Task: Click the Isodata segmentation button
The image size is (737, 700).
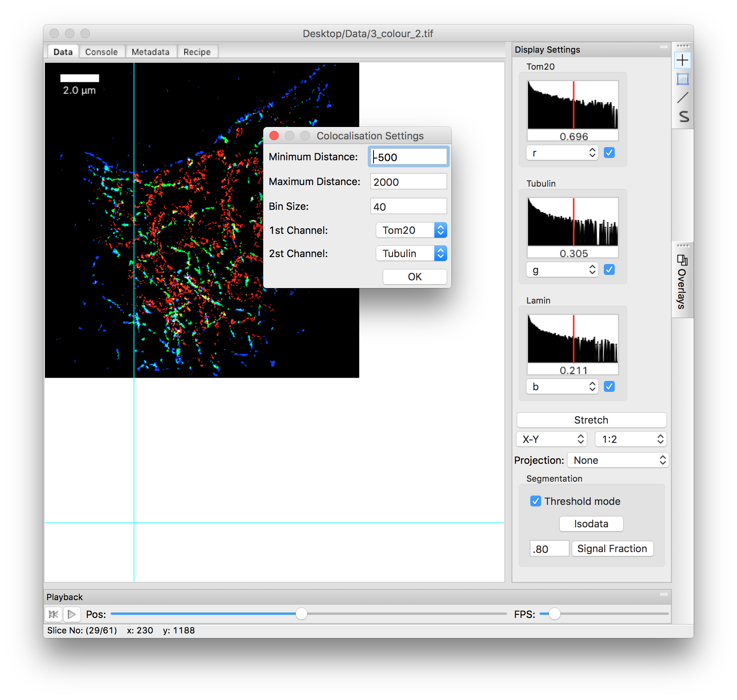Action: click(x=591, y=524)
